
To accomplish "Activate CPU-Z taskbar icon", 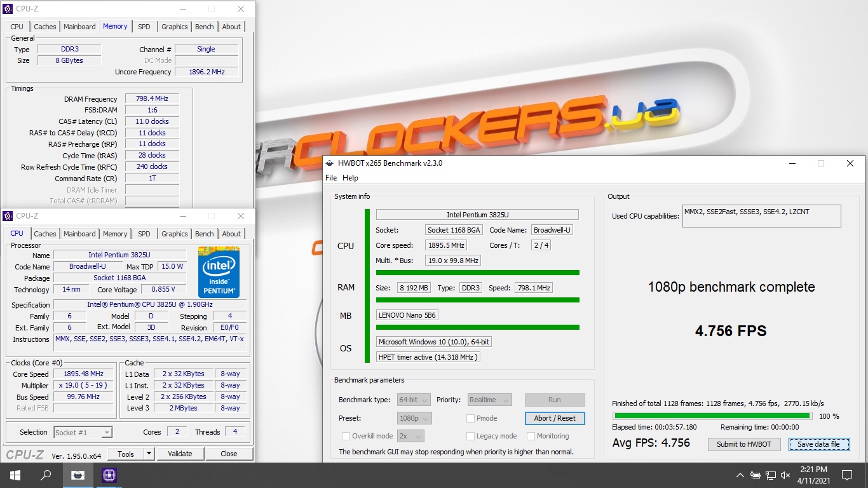I will click(109, 475).
